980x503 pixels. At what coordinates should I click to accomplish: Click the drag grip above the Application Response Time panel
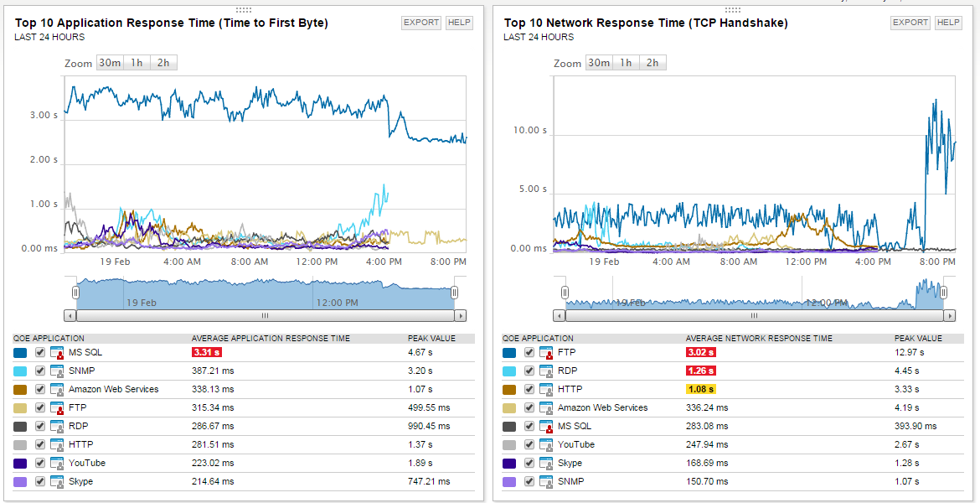(x=244, y=10)
